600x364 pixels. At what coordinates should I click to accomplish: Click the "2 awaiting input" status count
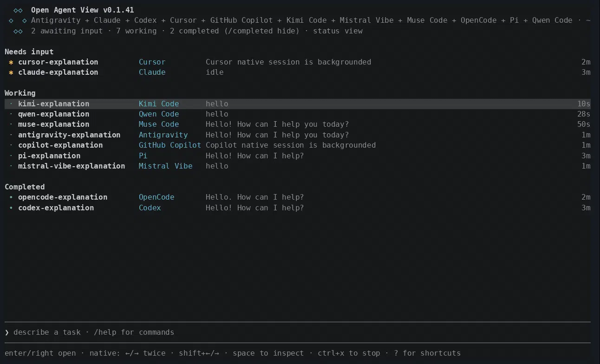click(67, 31)
